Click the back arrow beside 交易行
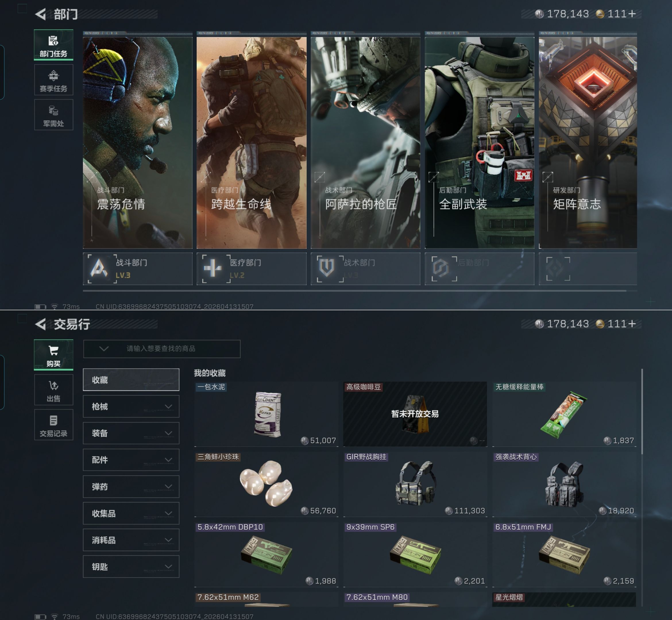This screenshot has height=620, width=672. coord(40,324)
